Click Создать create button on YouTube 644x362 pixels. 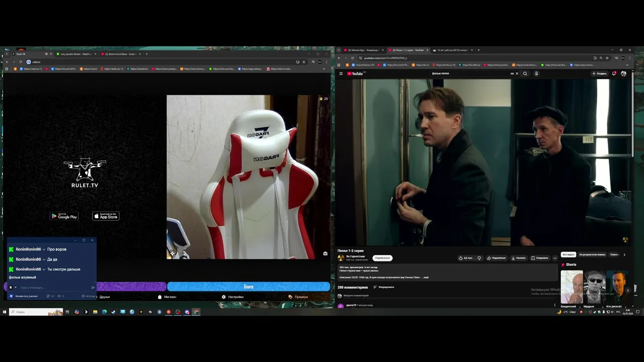tap(599, 73)
